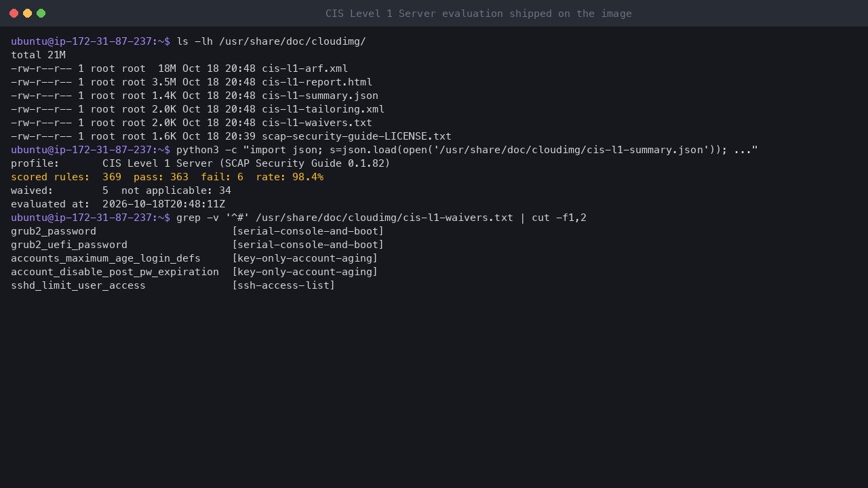Click the 'not applicable: 34' entry
This screenshot has width=868, height=488.
pyautogui.click(x=176, y=190)
